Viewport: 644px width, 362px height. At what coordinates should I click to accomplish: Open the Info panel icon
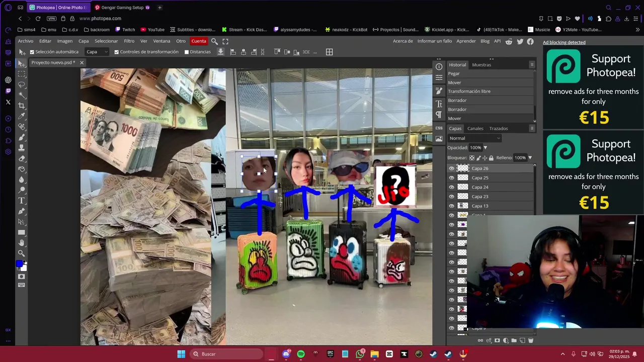click(x=439, y=66)
